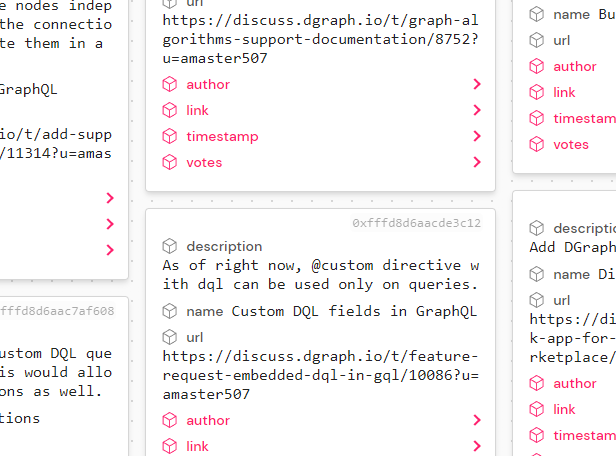Expand the author chevron in Custom DQL card
This screenshot has width=616, height=456.
pos(477,420)
